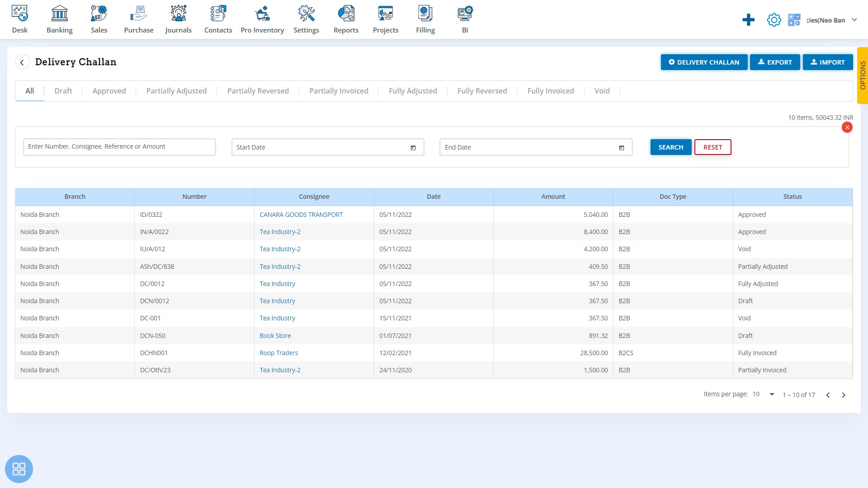Screen dimensions: 868x488
Task: Click the DELIVERY CHALLAN button
Action: pos(704,62)
